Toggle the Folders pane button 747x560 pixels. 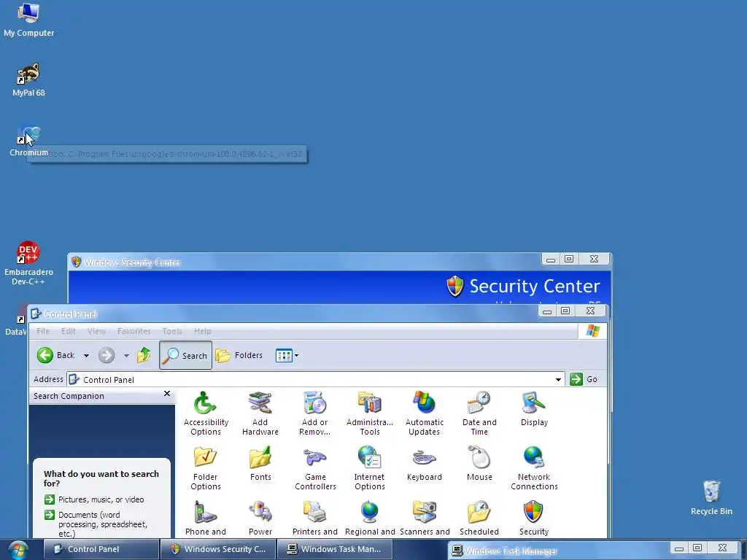pyautogui.click(x=239, y=355)
